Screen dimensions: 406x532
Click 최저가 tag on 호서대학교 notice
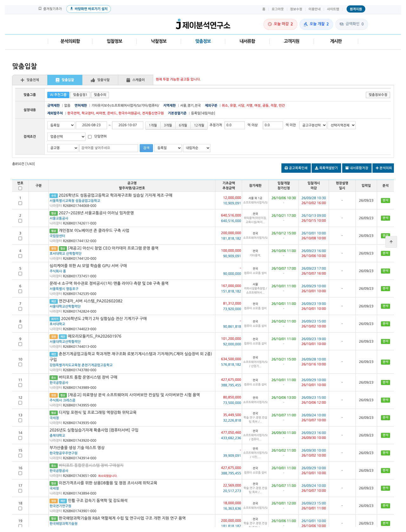tap(55, 319)
